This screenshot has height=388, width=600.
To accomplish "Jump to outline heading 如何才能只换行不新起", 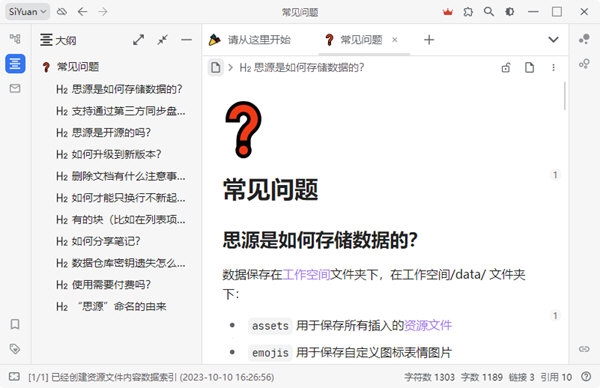I will tap(121, 198).
